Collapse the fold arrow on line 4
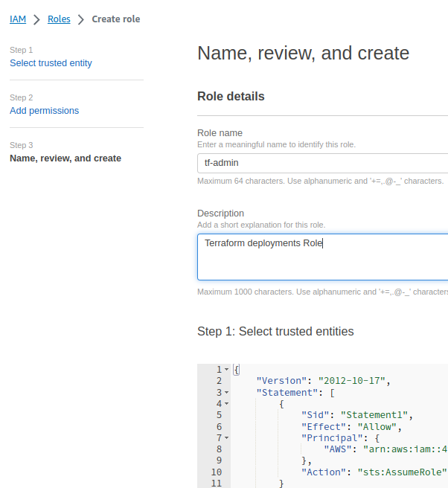This screenshot has width=448, height=488. (x=227, y=404)
